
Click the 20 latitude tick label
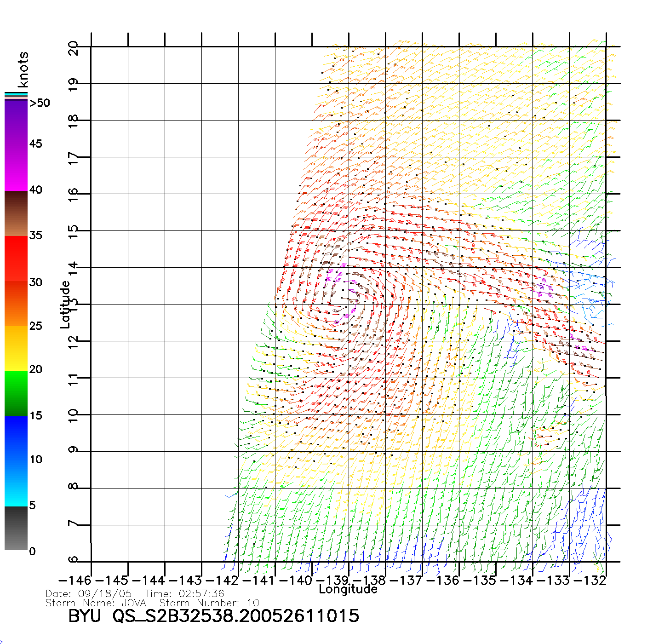(x=73, y=48)
